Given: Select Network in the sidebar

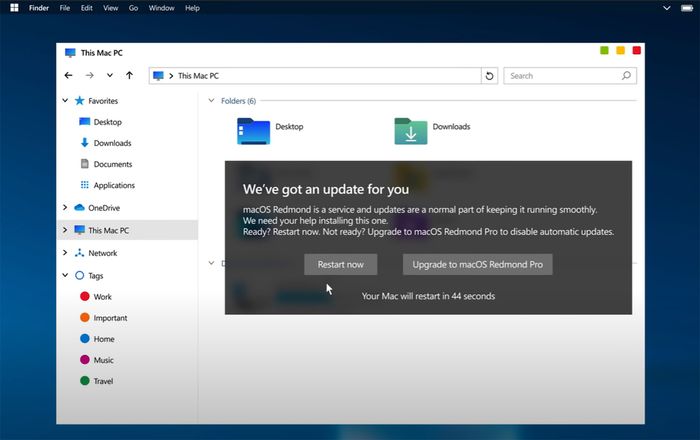Looking at the screenshot, I should (102, 253).
